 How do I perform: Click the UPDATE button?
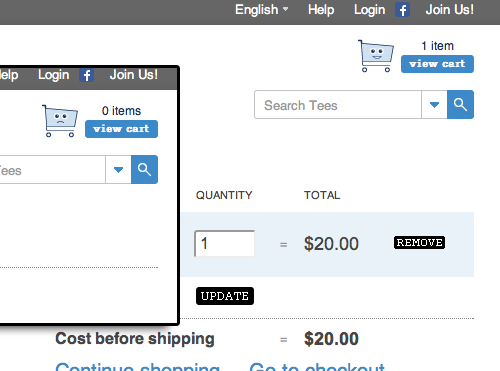[225, 296]
